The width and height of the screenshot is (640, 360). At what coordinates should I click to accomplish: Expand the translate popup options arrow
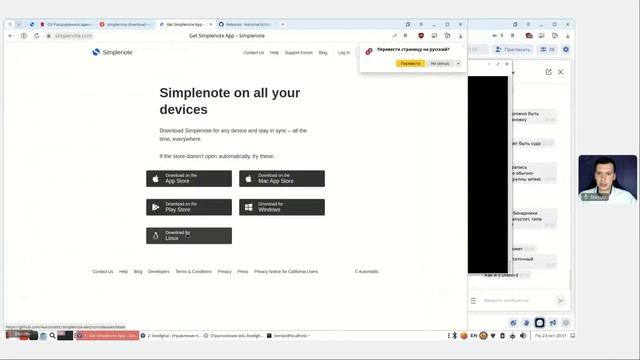pos(458,63)
